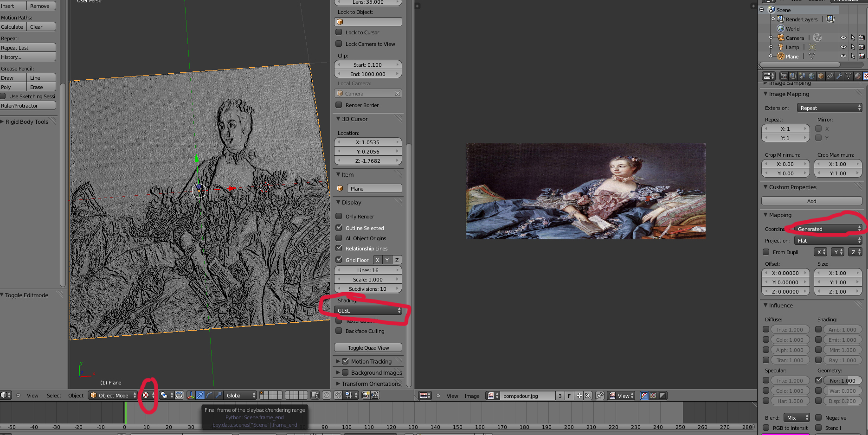
Task: Check the Lock Camera to View option
Action: coord(339,44)
